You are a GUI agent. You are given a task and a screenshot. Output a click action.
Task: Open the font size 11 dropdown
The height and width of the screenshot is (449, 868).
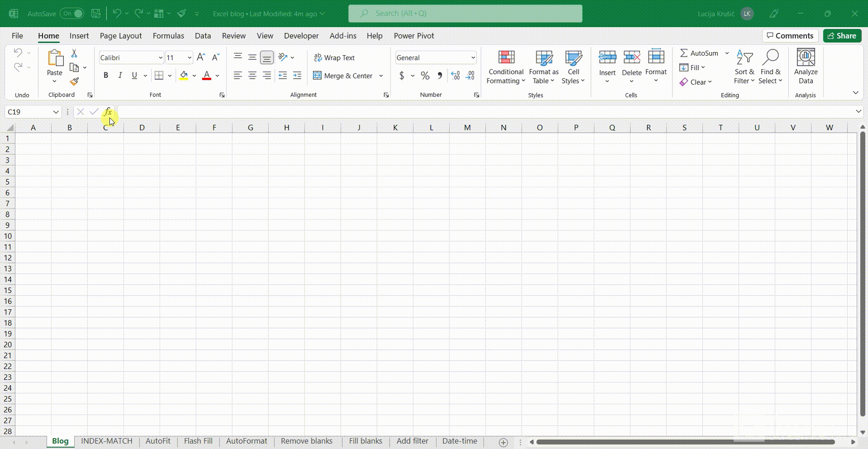tap(189, 57)
